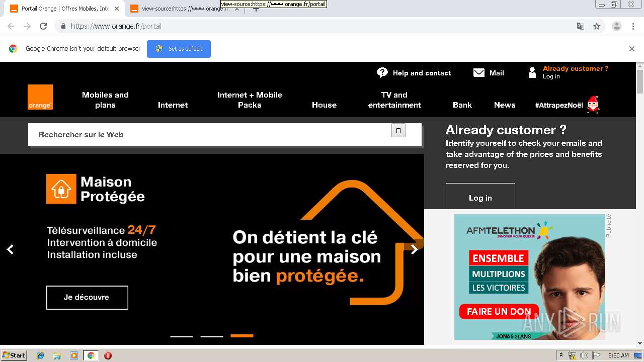This screenshot has width=644, height=362.
Task: Close the Portail Orange tab
Action: [x=117, y=9]
